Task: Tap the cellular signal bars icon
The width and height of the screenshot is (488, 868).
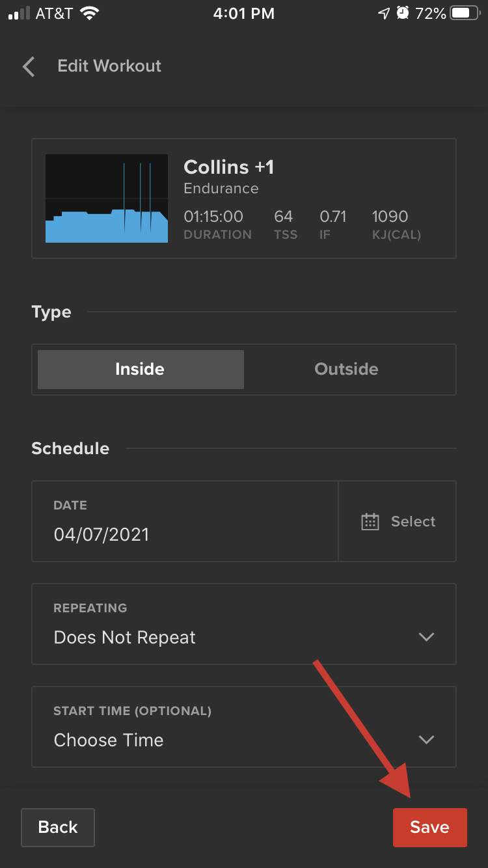Action: pyautogui.click(x=19, y=14)
